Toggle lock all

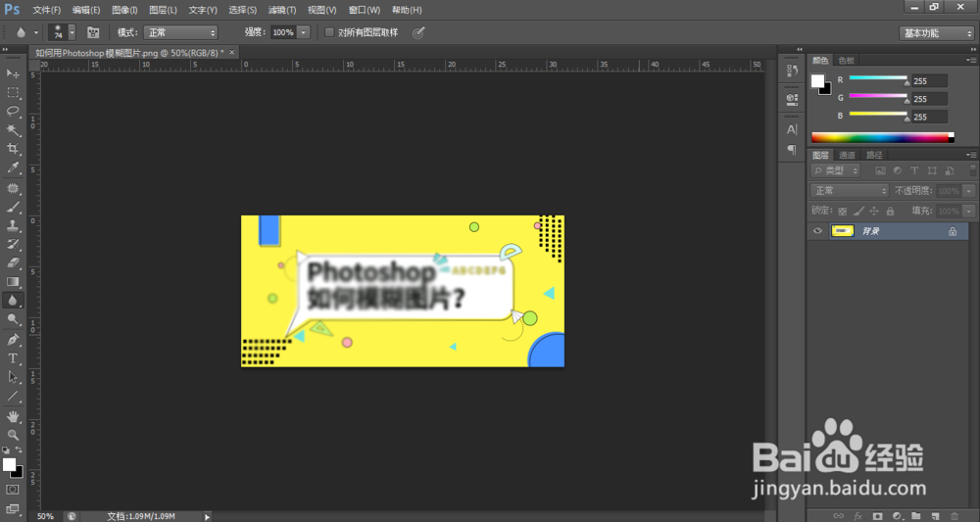point(890,211)
